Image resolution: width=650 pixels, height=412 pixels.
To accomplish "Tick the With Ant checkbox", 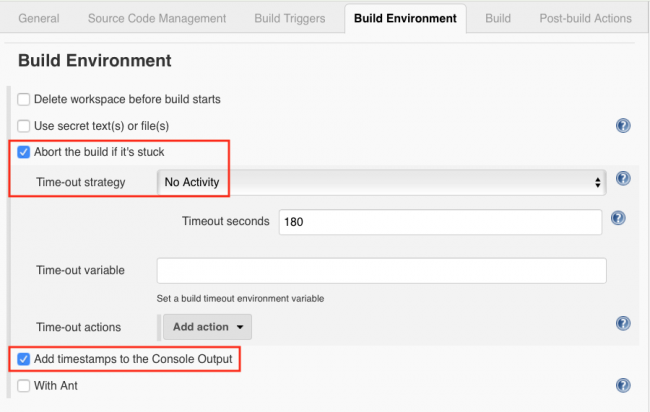I will click(x=24, y=385).
